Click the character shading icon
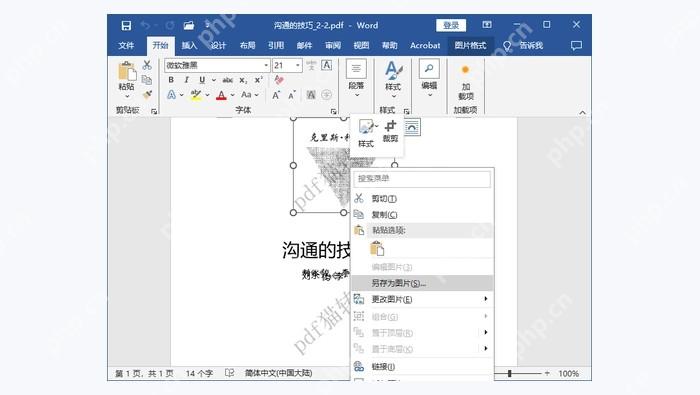 [311, 95]
